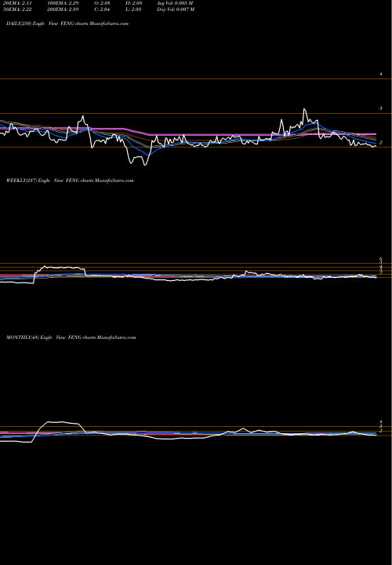This screenshot has height=565, width=392.
Task: Click the open price O: 2.08
Action: click(102, 3)
